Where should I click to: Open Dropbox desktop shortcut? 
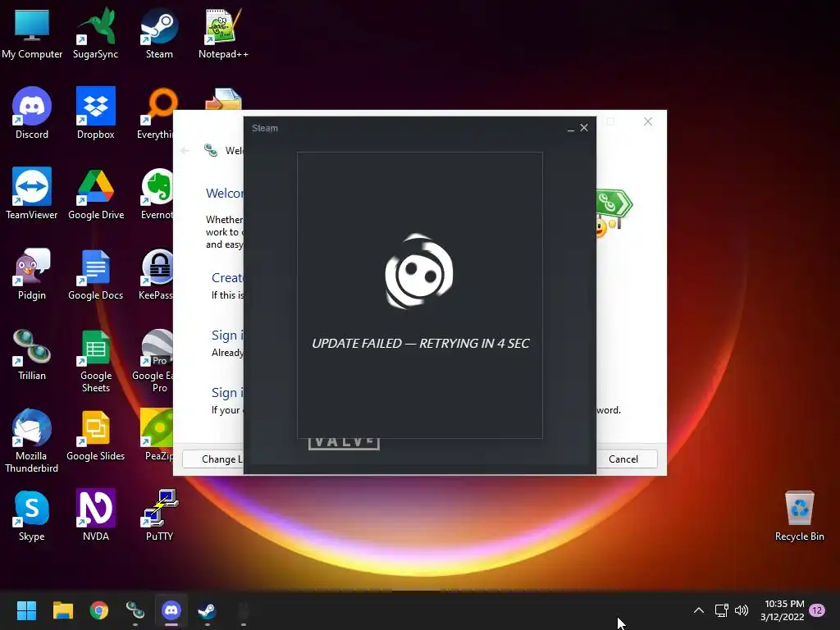click(95, 113)
